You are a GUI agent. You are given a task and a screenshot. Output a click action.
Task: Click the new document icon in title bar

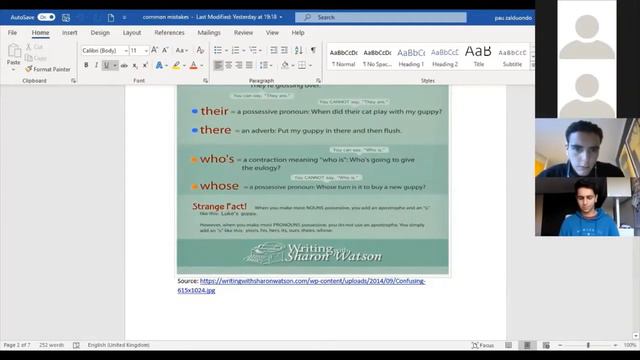[111, 18]
